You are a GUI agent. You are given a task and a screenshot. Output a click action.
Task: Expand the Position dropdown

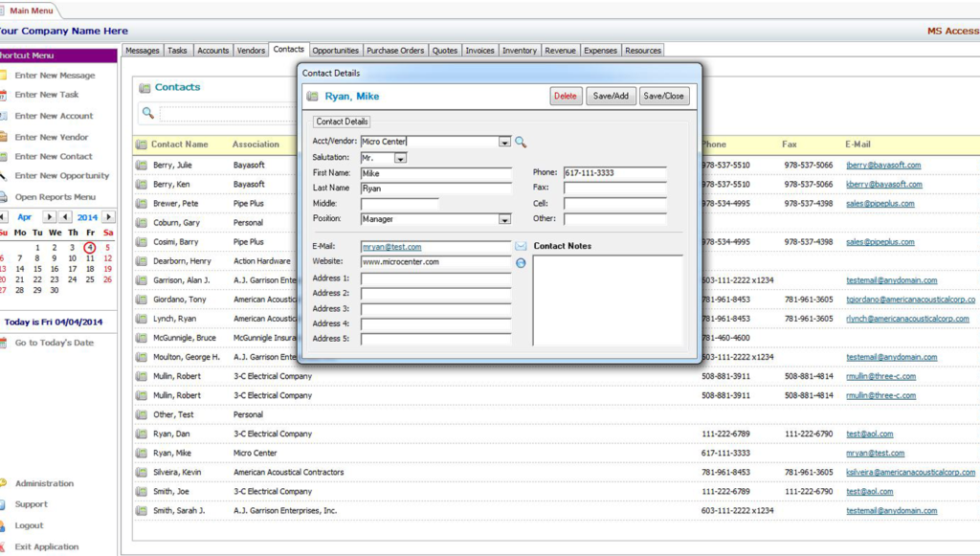tap(504, 219)
